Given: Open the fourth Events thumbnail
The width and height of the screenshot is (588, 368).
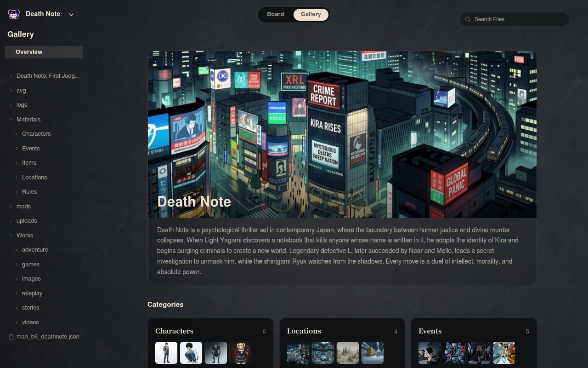Looking at the screenshot, I should [504, 353].
